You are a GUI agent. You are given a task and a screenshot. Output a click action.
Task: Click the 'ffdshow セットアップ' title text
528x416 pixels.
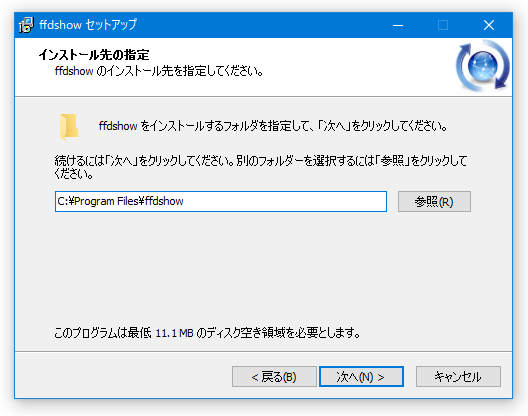tap(88, 25)
